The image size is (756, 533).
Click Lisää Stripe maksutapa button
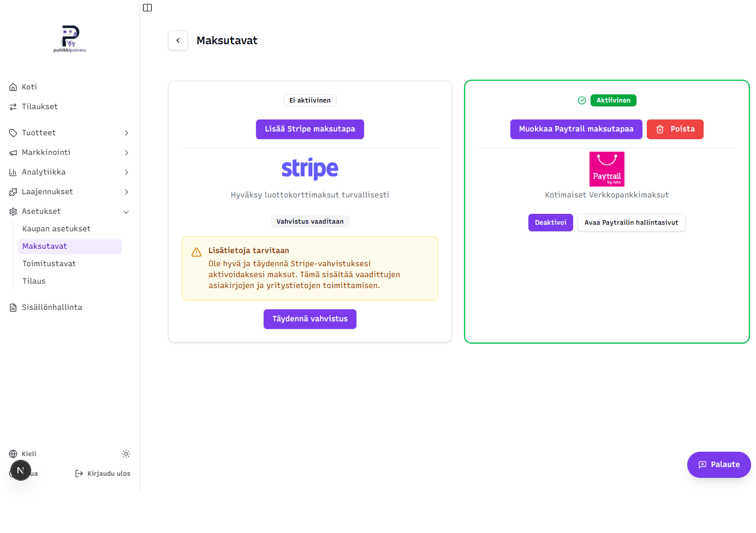pos(310,129)
